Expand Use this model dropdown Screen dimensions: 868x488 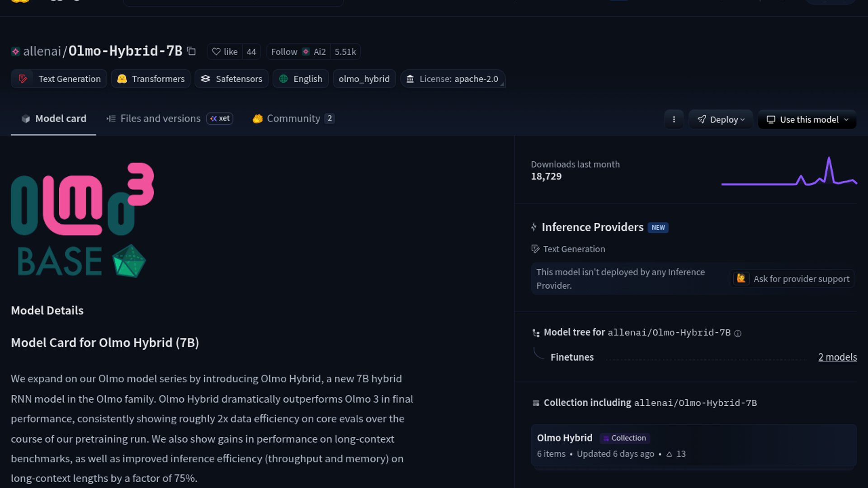807,120
